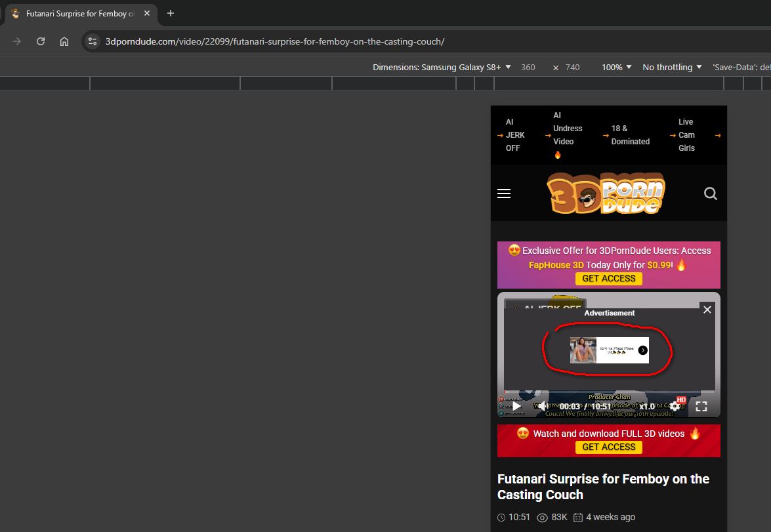The height and width of the screenshot is (532, 771).
Task: Mute the video with the speaker icon
Action: (541, 406)
